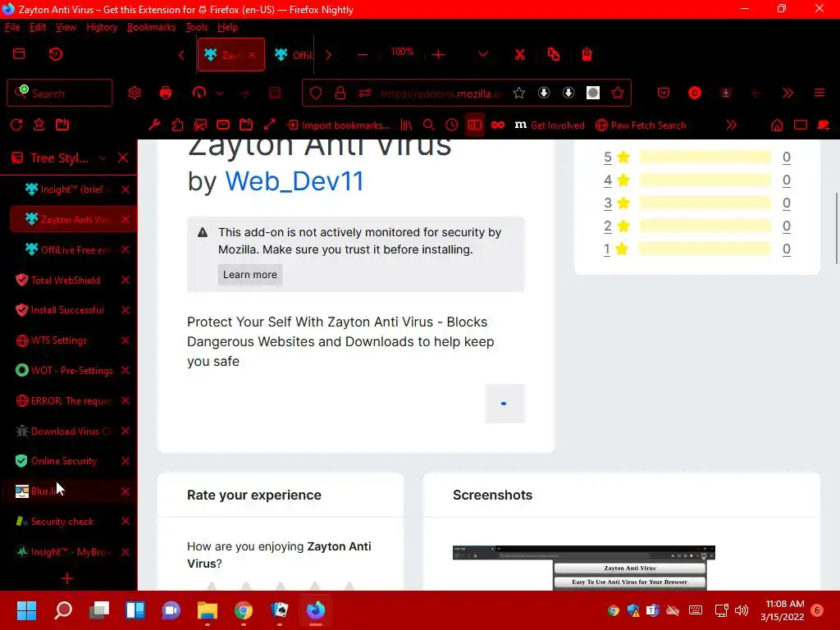Viewport: 840px width, 630px height.
Task: Click the wrench developer tools icon
Action: 154,125
